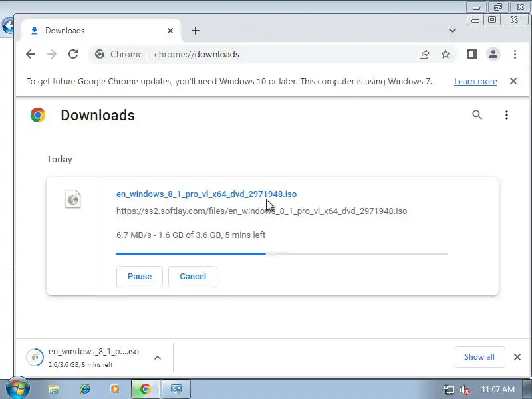
Task: Click the download progress bar
Action: (282, 254)
